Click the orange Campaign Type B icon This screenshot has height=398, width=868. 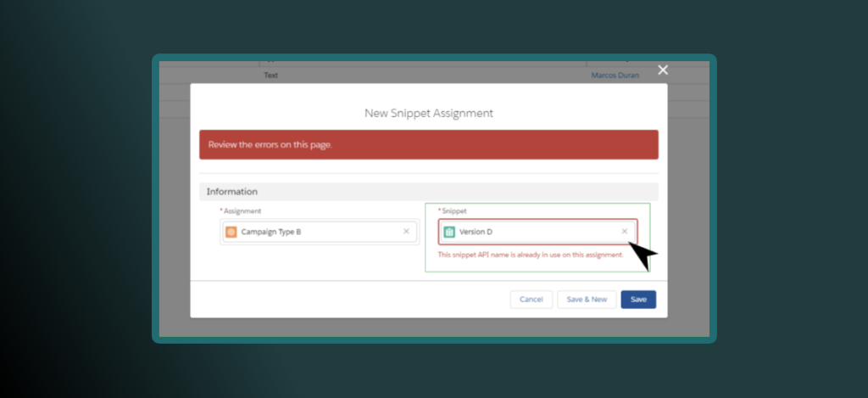pyautogui.click(x=231, y=232)
